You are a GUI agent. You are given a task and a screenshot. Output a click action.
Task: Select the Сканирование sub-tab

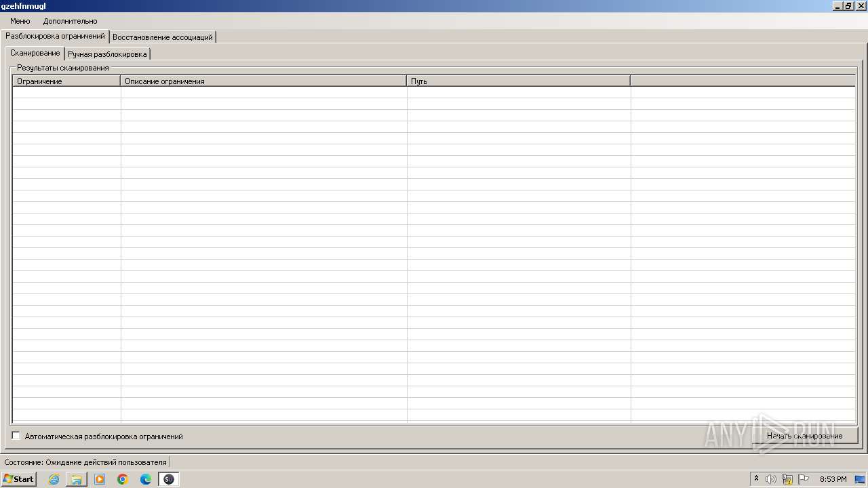pyautogui.click(x=35, y=53)
